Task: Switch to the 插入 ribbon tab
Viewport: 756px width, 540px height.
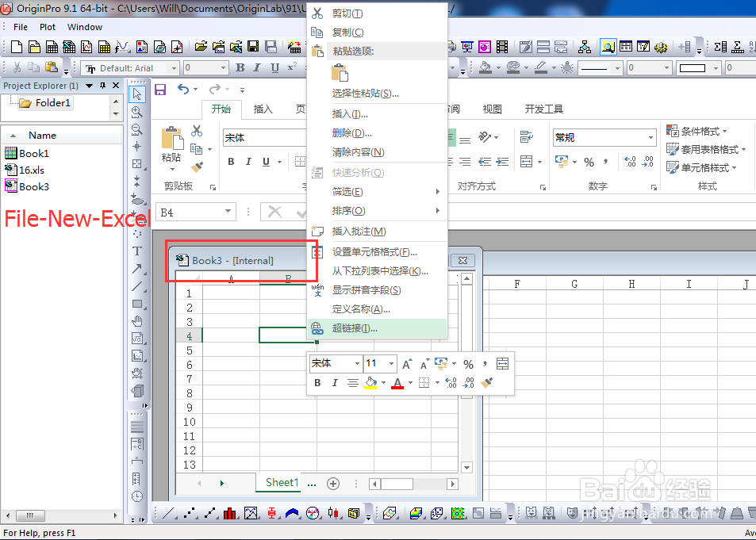Action: pos(263,109)
